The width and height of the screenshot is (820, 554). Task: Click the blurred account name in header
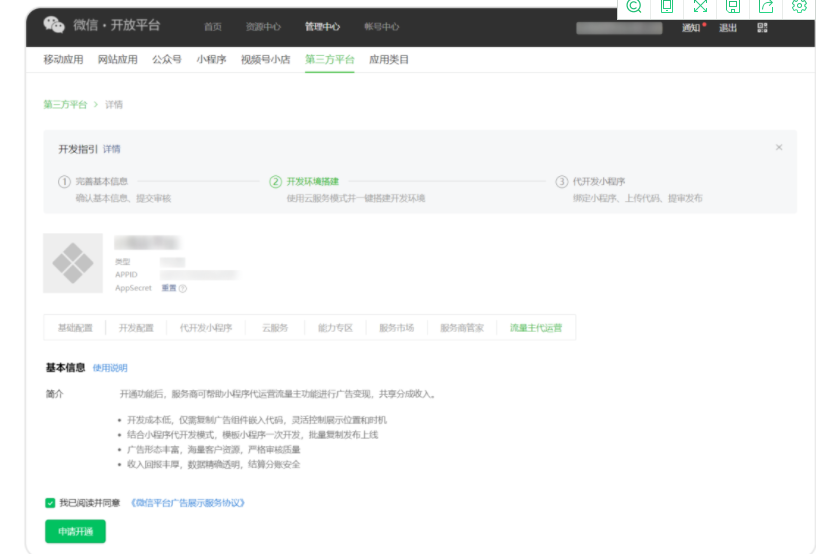click(619, 28)
